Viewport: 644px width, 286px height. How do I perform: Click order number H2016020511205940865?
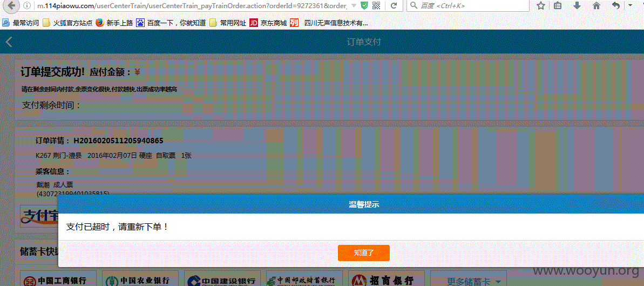118,141
